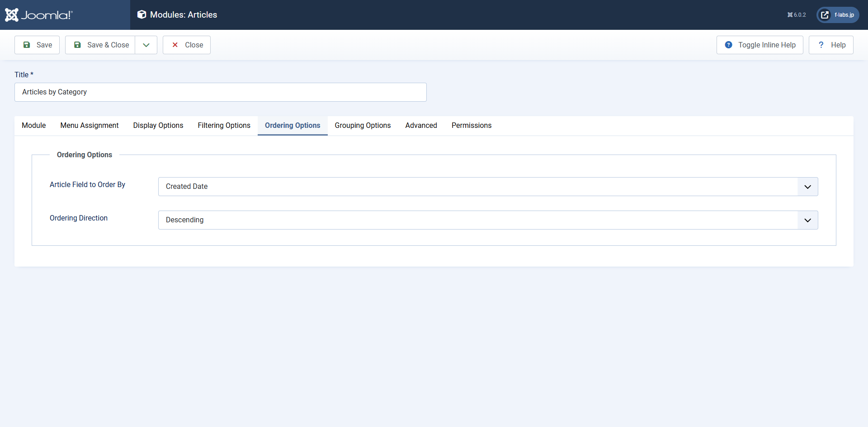Click inside the Title input field
This screenshot has height=427, width=868.
(221, 92)
